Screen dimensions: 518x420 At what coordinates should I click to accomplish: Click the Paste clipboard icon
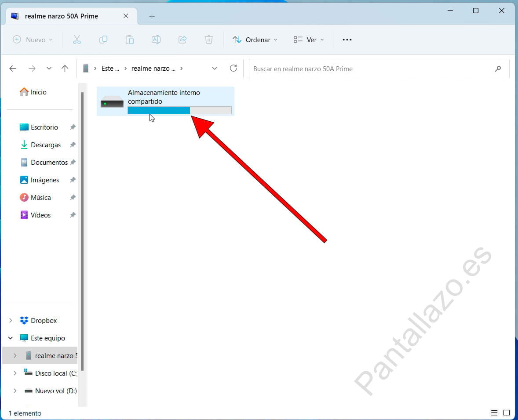(x=129, y=40)
